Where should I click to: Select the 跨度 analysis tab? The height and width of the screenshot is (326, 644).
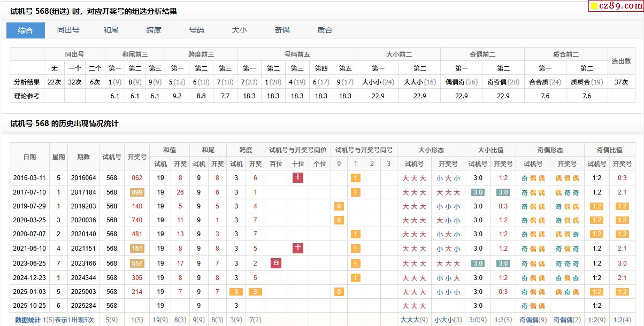[154, 30]
